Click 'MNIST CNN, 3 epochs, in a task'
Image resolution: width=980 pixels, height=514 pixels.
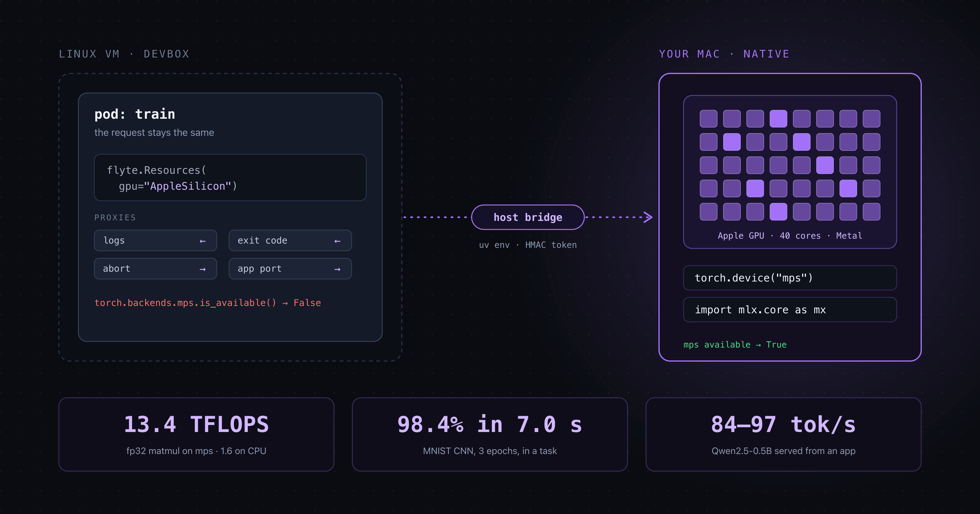tap(490, 451)
